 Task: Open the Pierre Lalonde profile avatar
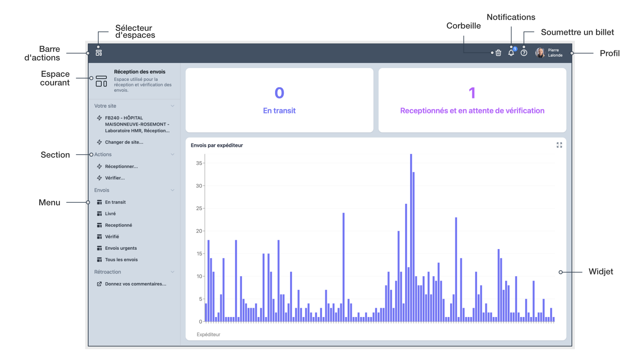[x=540, y=53]
